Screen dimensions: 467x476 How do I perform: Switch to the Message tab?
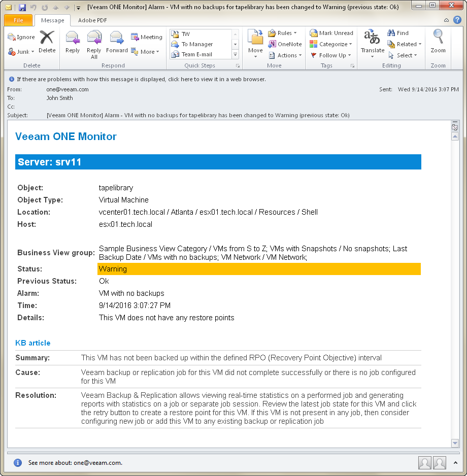tap(52, 20)
